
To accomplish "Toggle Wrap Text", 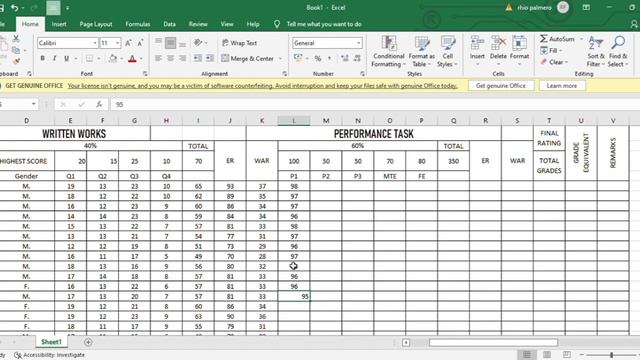I will (x=240, y=43).
